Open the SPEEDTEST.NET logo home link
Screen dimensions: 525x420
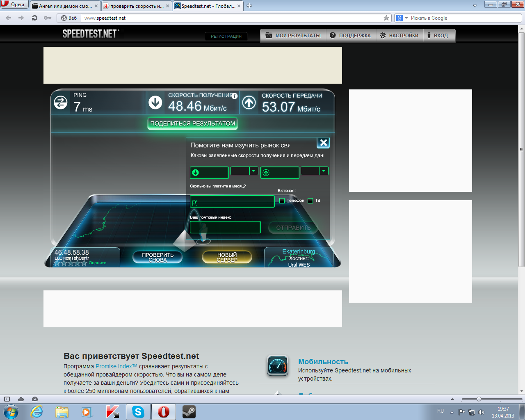(x=91, y=34)
